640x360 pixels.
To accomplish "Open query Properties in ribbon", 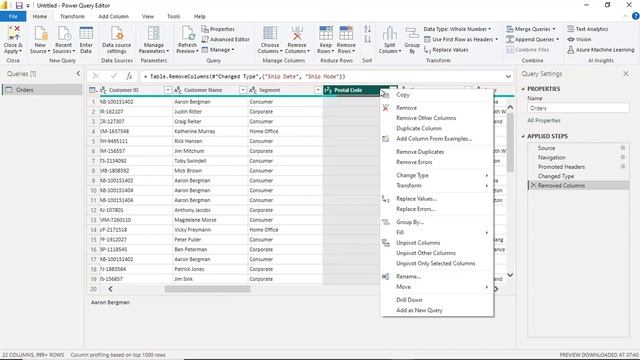I will point(218,29).
